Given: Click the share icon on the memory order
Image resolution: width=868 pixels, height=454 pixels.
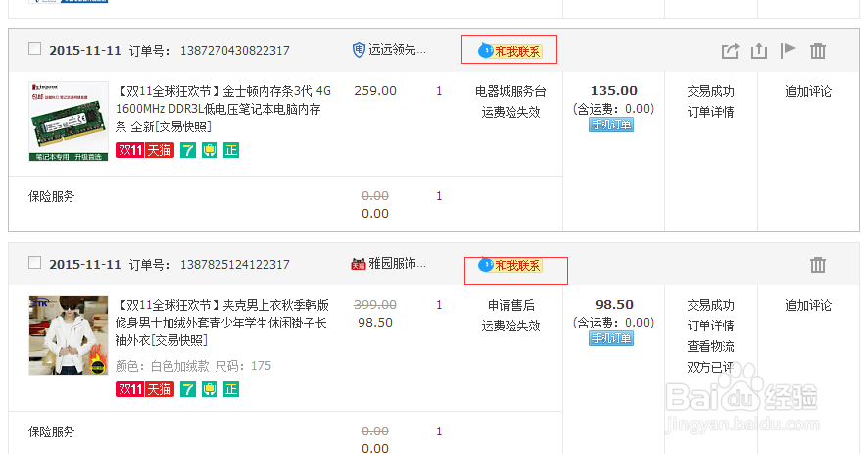Looking at the screenshot, I should click(x=730, y=51).
